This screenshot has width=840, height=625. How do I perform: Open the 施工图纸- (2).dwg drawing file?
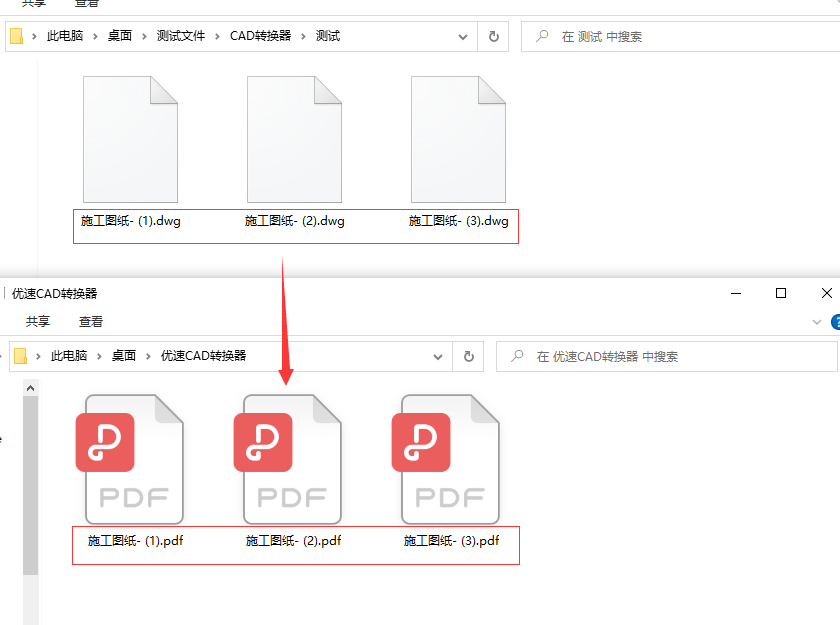point(293,137)
